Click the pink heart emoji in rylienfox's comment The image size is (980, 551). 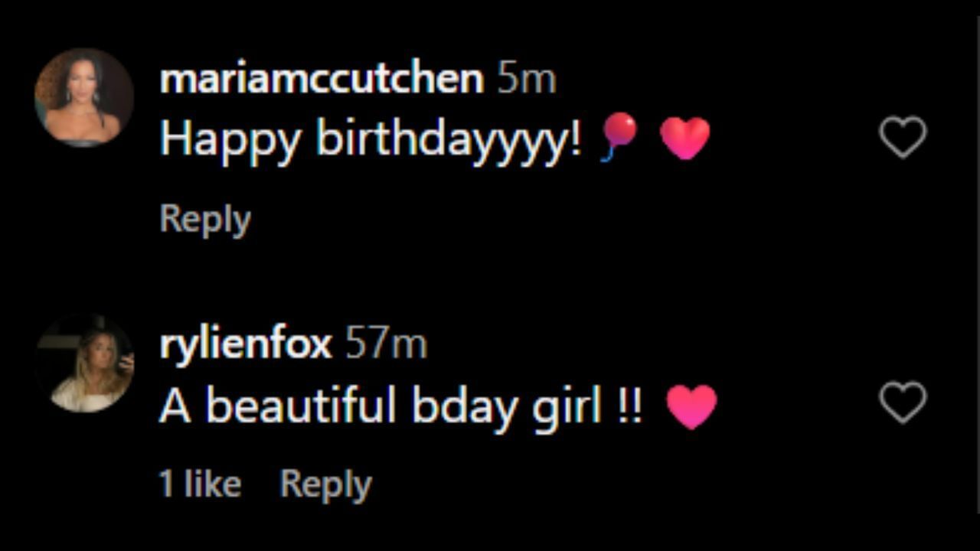pyautogui.click(x=691, y=406)
